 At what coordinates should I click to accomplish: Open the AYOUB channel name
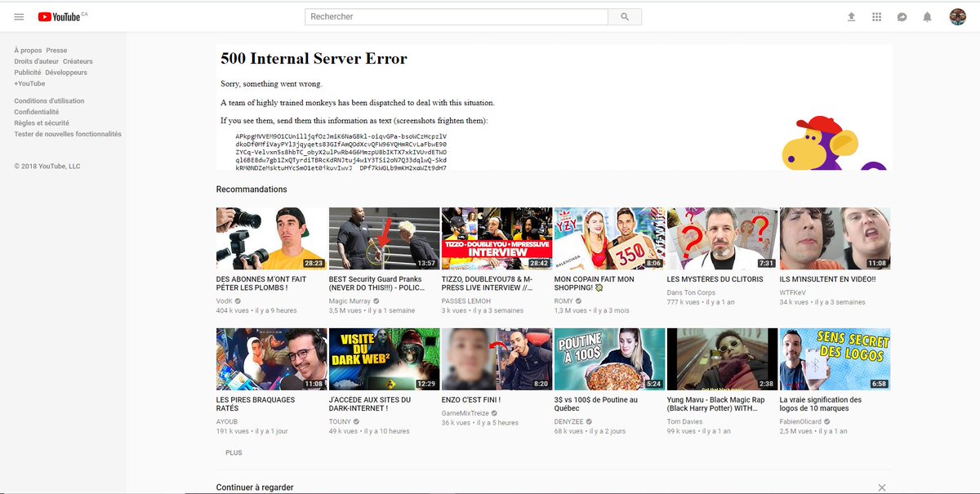(x=227, y=422)
